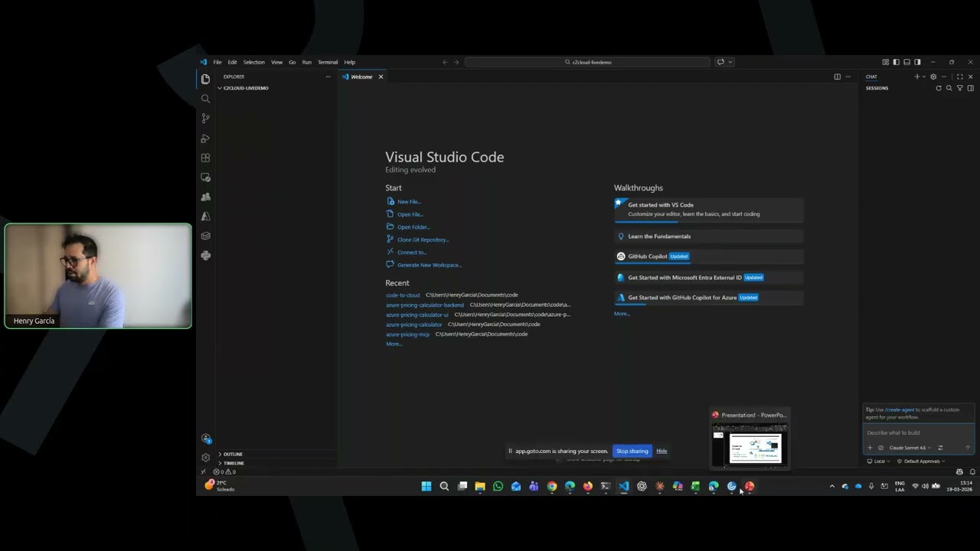Open the new chat dropdown chevron
The image size is (980, 551).
click(924, 77)
